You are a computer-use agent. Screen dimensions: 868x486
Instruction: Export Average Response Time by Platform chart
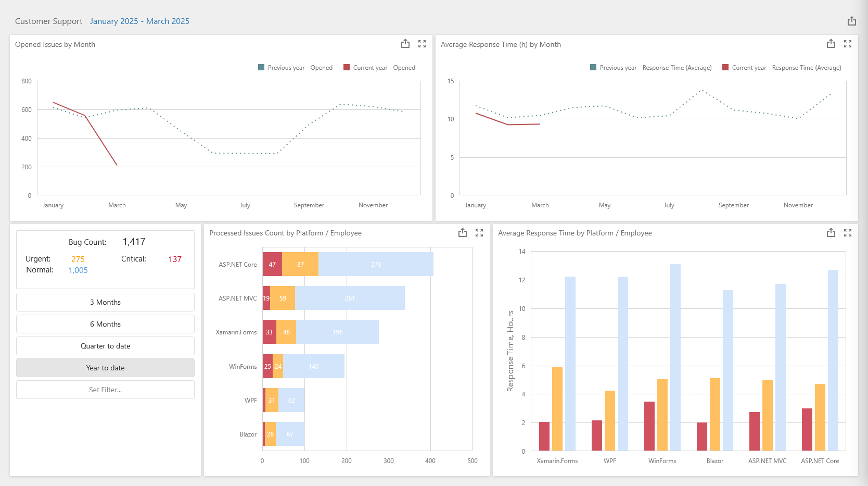point(831,233)
